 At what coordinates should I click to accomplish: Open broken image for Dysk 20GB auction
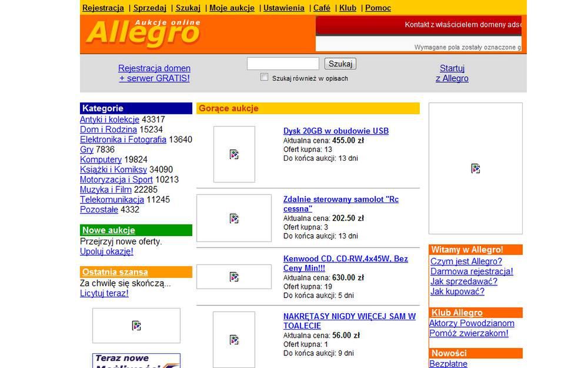click(234, 154)
